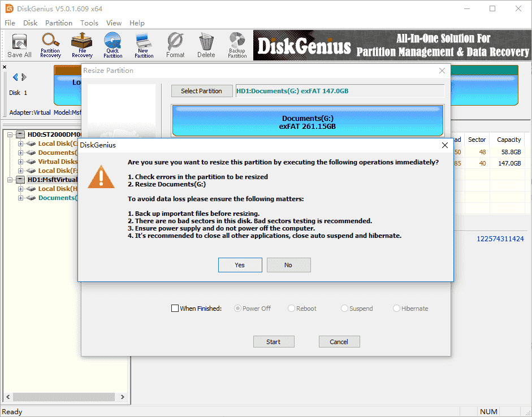Decline resize by clicking No
Viewport: 532px width, 417px height.
coord(288,265)
